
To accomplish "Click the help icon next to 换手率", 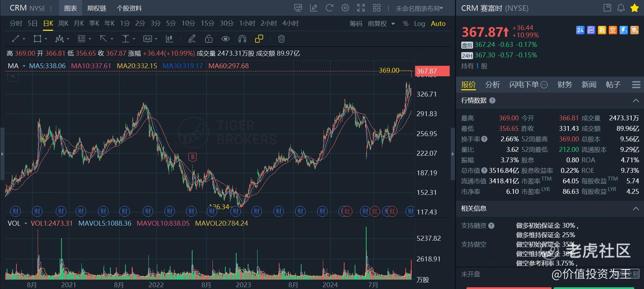I will 484,139.
